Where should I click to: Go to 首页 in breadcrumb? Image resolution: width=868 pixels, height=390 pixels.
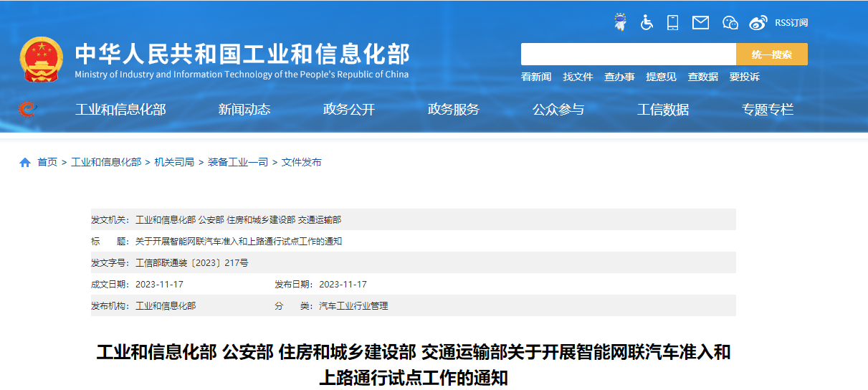[47, 163]
